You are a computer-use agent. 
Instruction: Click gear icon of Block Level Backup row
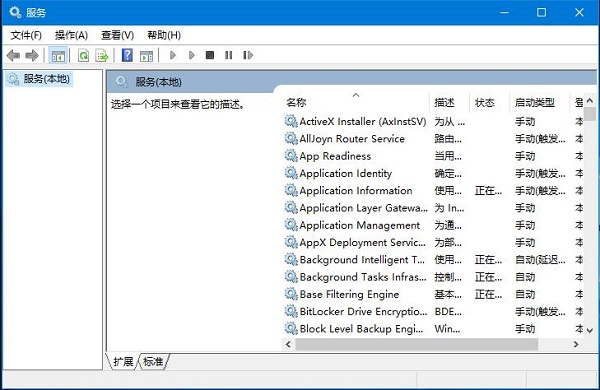pyautogui.click(x=291, y=328)
